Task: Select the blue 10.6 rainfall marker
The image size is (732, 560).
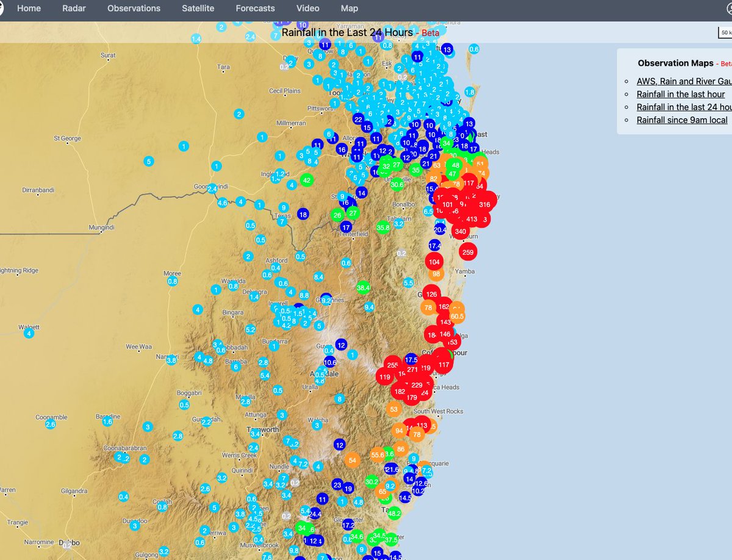Action: (x=330, y=362)
